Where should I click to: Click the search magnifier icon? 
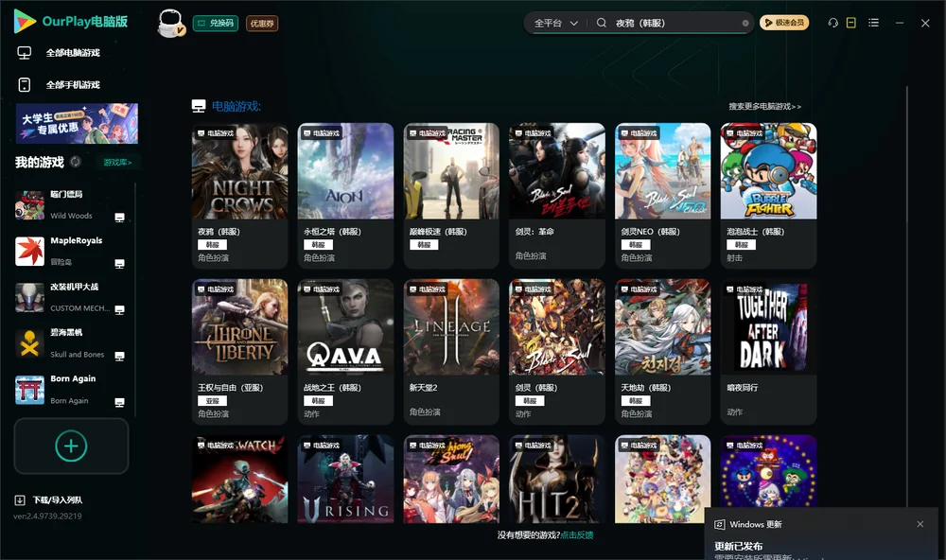602,23
